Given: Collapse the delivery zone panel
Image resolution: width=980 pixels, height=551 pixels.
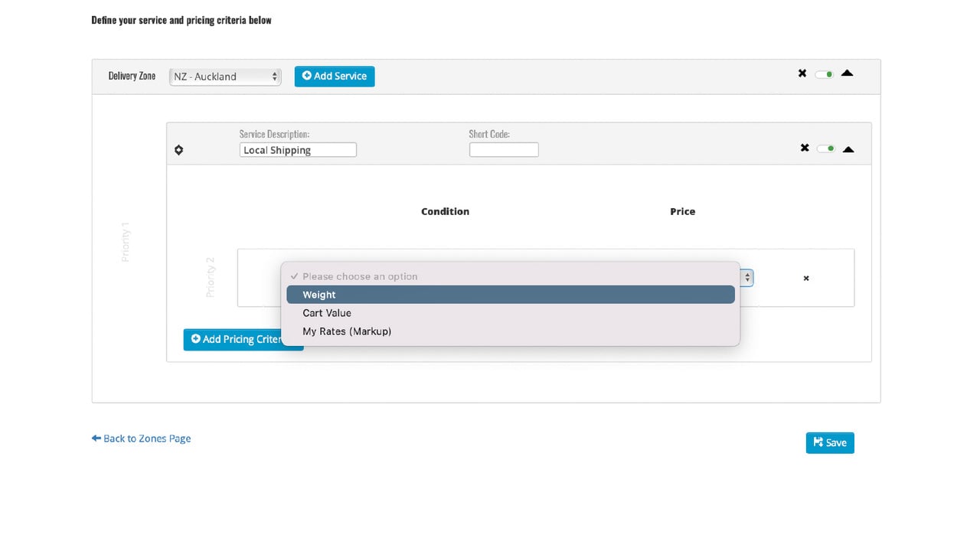Looking at the screenshot, I should (847, 73).
